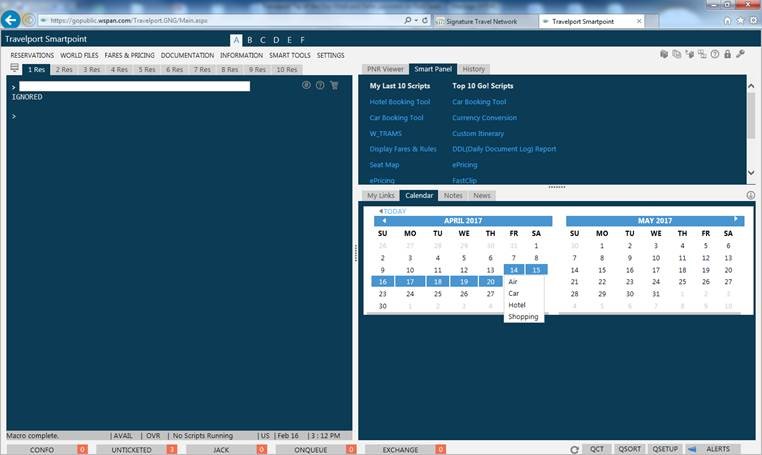The height and width of the screenshot is (455, 762).
Task: Choose Shopping from the calendar popup menu
Action: click(x=523, y=317)
